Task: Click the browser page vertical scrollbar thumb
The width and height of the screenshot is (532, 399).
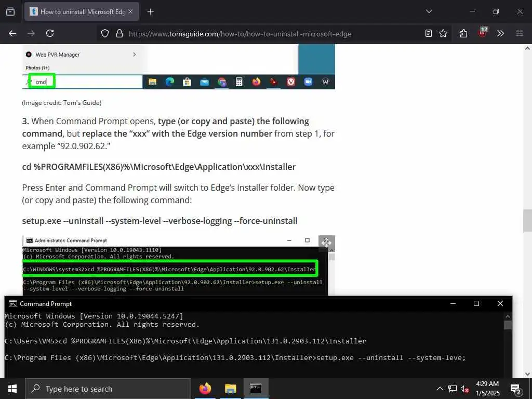Action: pyautogui.click(x=527, y=220)
